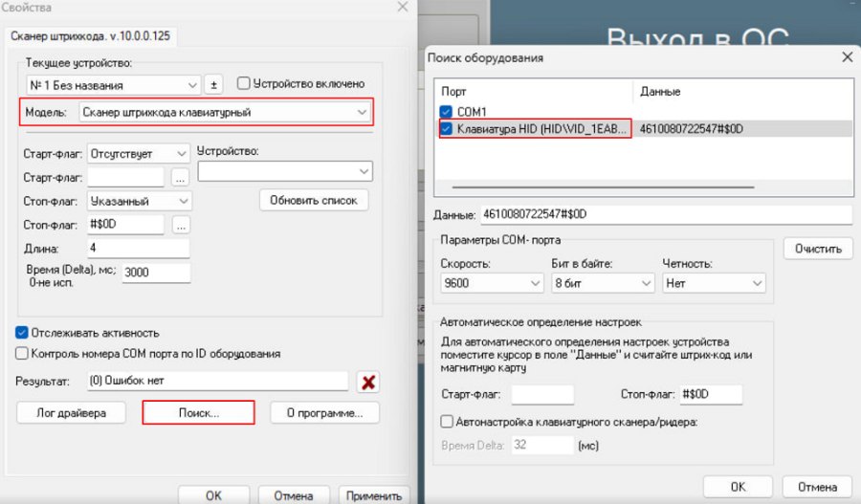The image size is (861, 504).
Task: Click the Время Delta 32 field
Action: pyautogui.click(x=542, y=446)
